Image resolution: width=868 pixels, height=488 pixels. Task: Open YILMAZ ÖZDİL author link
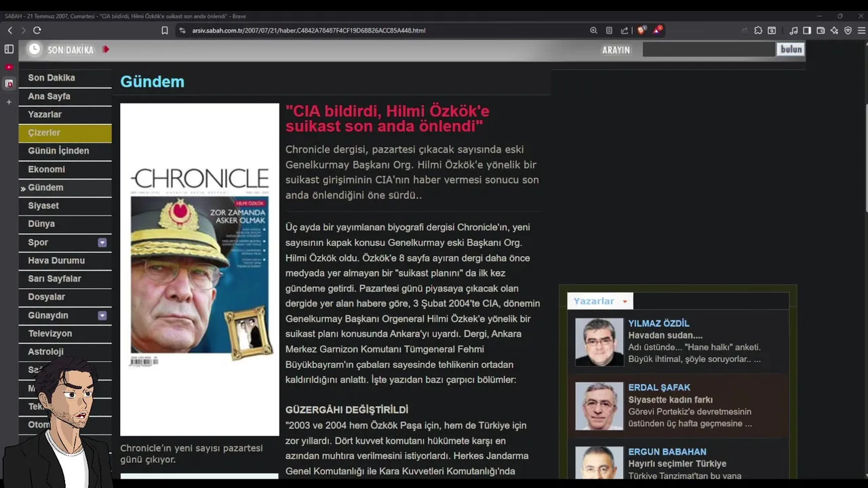pos(658,323)
